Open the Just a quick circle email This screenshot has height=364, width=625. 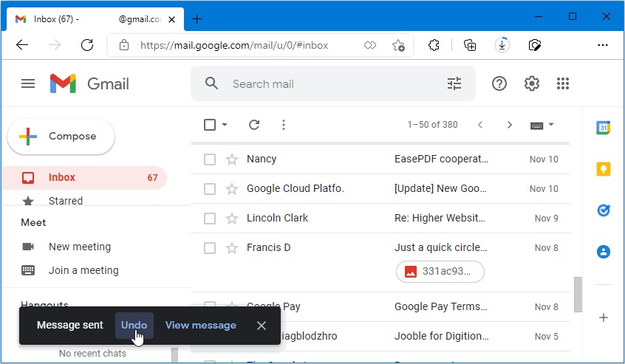[440, 247]
